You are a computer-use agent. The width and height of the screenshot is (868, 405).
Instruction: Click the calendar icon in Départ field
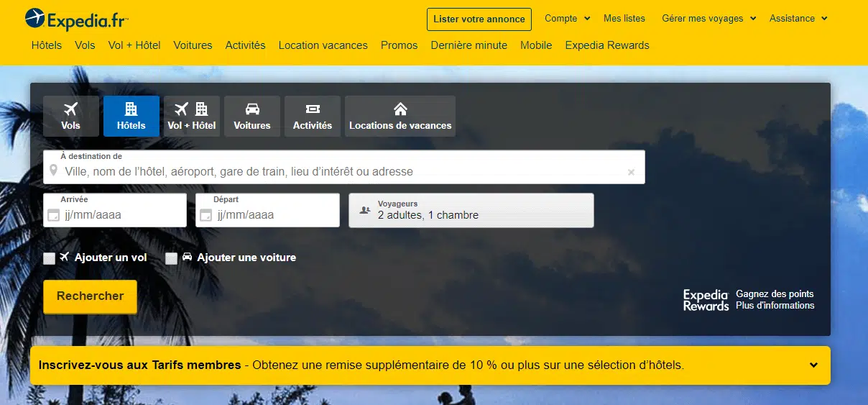(206, 214)
